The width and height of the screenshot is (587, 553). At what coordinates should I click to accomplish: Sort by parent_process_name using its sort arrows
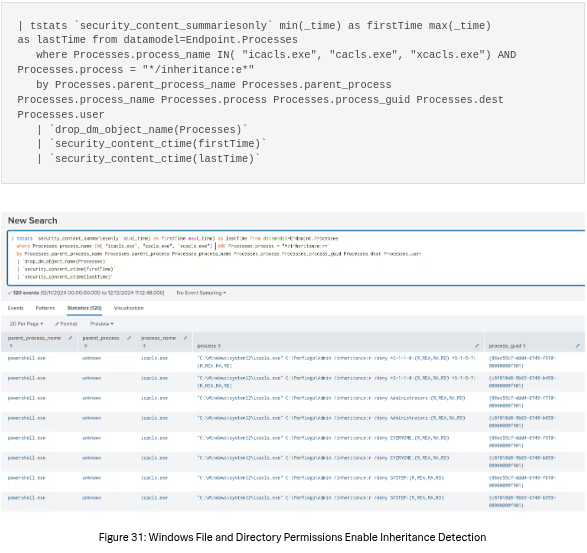[11, 346]
